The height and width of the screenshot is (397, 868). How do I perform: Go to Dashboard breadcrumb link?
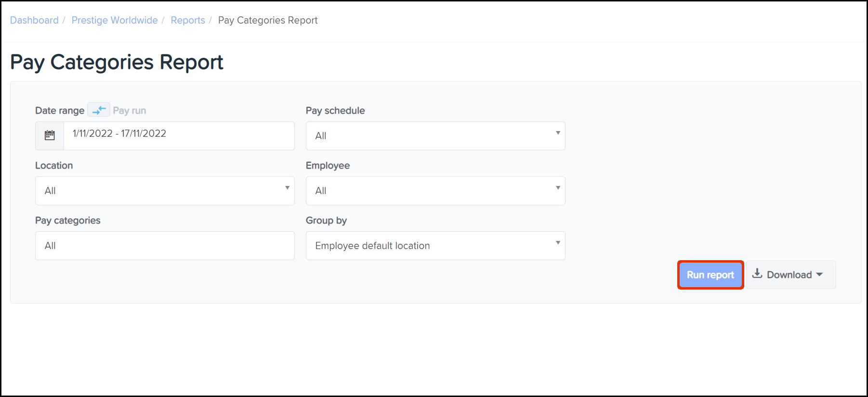point(34,20)
